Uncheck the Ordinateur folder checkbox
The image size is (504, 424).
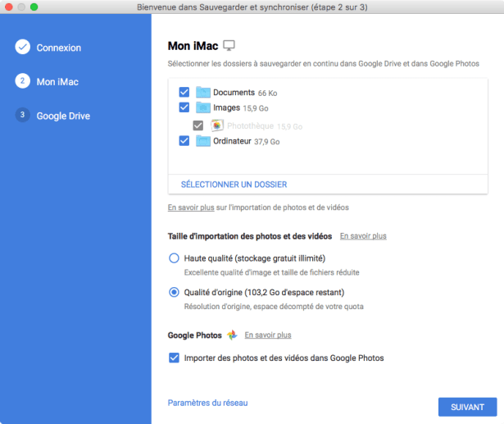(x=184, y=140)
